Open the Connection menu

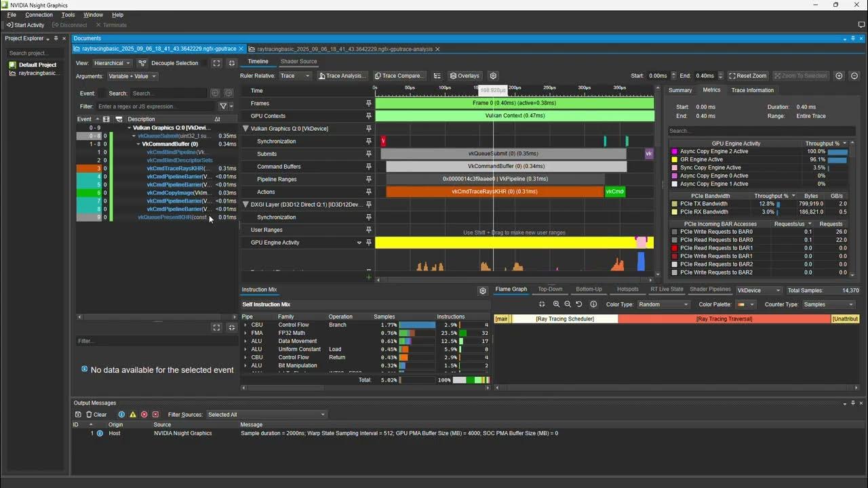(x=39, y=15)
